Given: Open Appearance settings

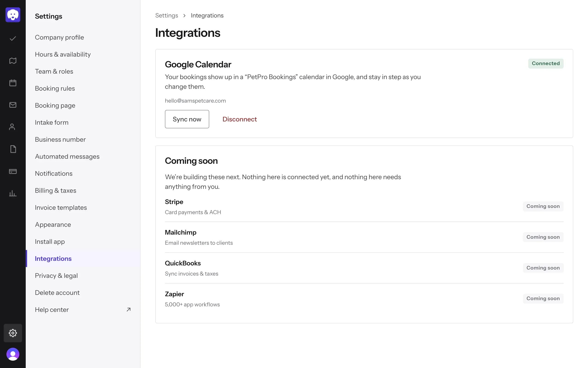Looking at the screenshot, I should [83, 224].
